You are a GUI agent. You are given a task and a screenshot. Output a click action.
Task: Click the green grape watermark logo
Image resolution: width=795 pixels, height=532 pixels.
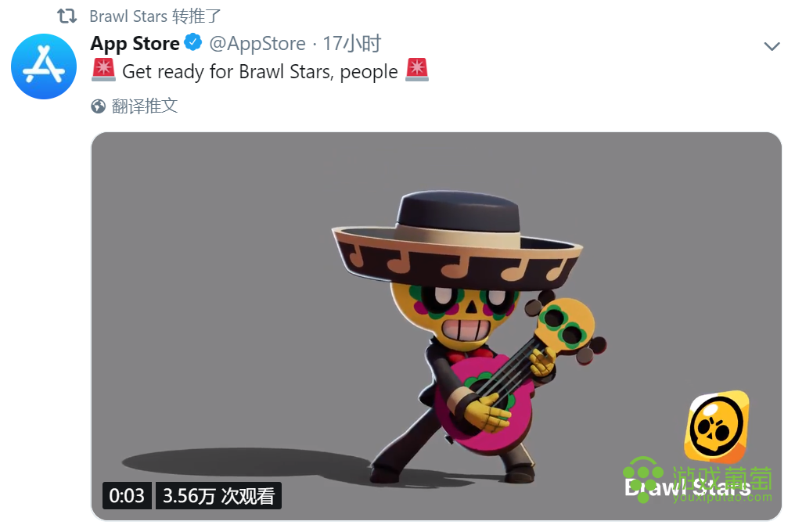click(643, 478)
